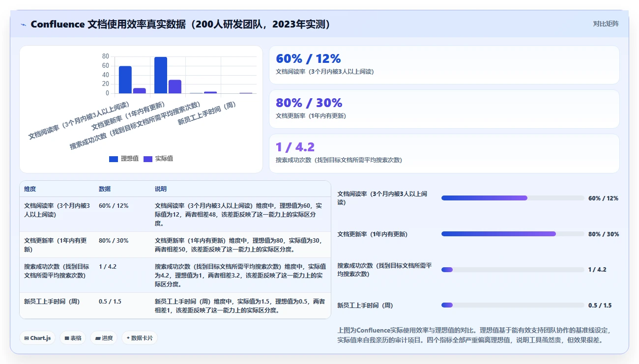The height and width of the screenshot is (364, 639).
Task: Click the chart y-axis label 80
Action: pyautogui.click(x=105, y=56)
